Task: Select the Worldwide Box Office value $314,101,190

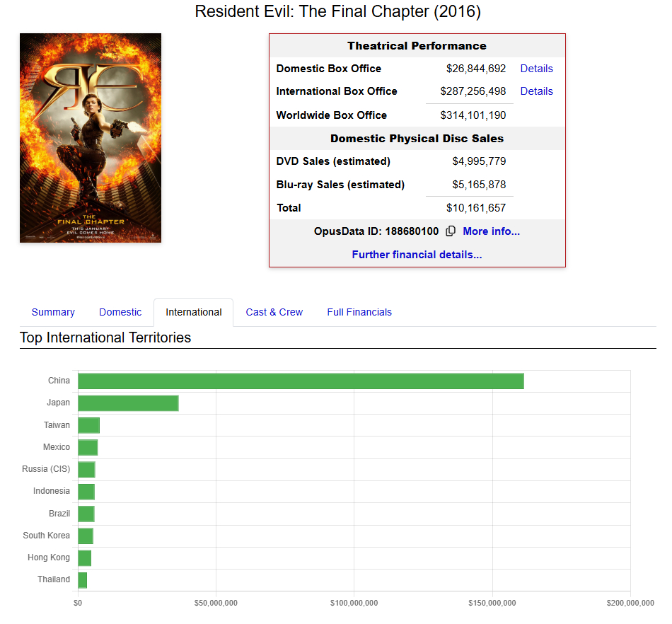Action: tap(473, 115)
